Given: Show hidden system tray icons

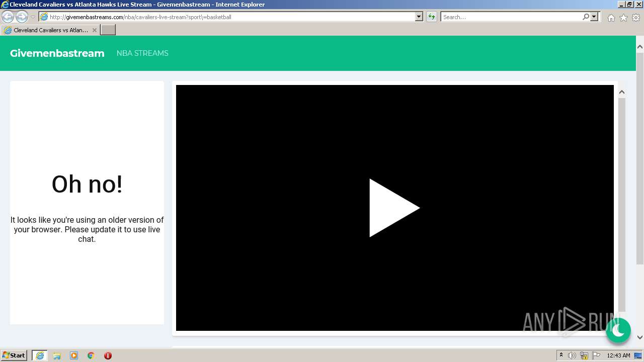Looking at the screenshot, I should [561, 355].
